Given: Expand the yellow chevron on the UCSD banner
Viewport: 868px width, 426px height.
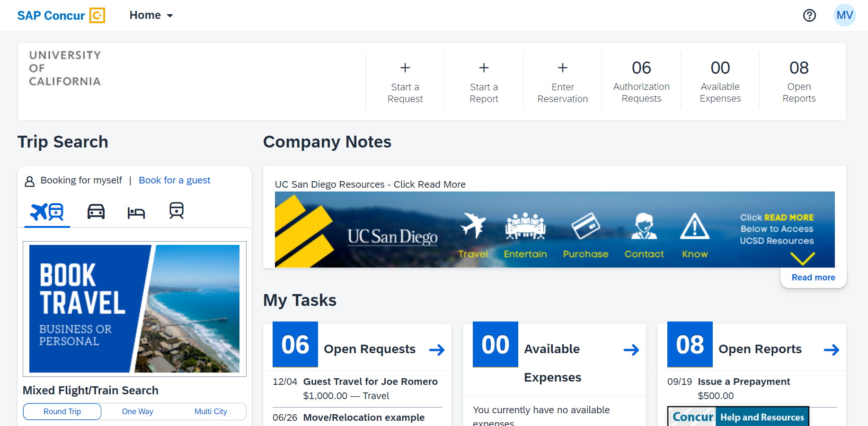Looking at the screenshot, I should [802, 259].
